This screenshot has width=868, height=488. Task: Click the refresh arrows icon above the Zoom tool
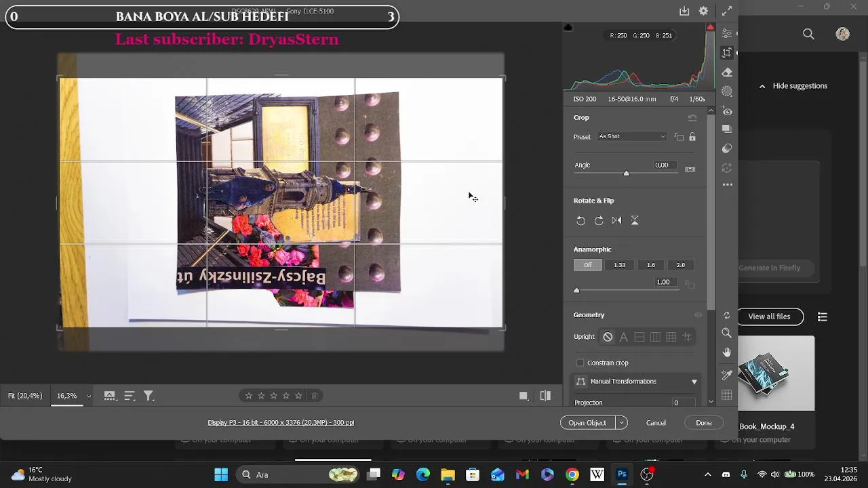727,316
